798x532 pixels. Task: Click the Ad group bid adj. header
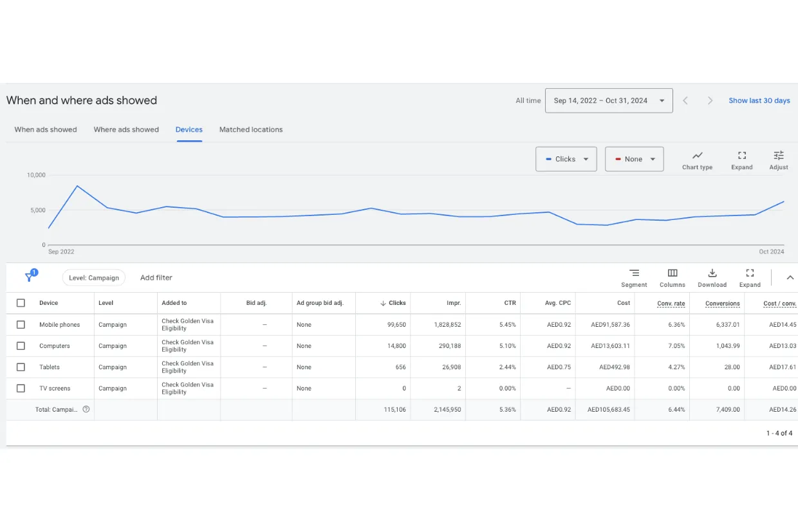coord(320,303)
